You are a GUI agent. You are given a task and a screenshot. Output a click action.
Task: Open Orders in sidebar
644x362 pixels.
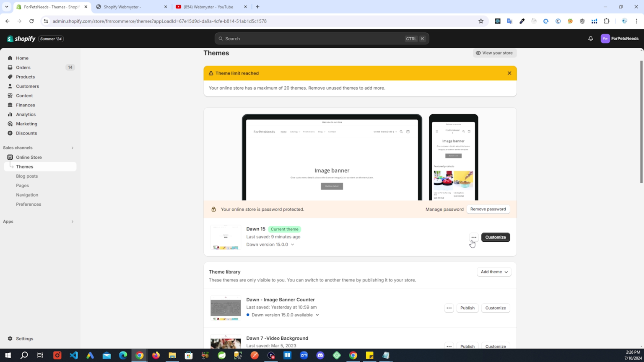click(x=40, y=67)
